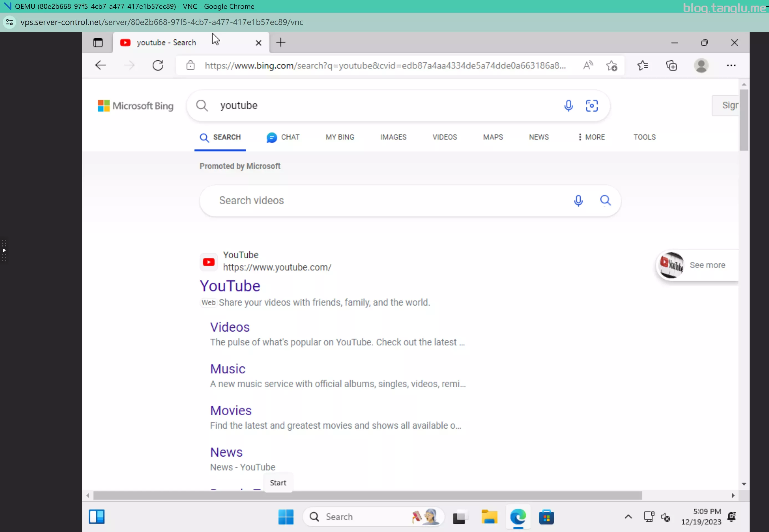
Task: Open the Music sublink under YouTube
Action: click(227, 369)
